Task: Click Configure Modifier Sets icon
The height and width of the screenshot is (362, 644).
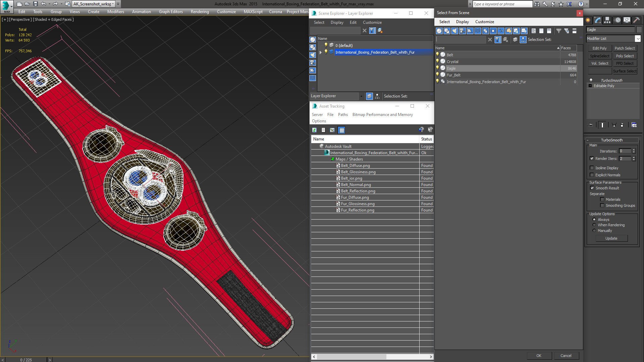Action: [634, 125]
